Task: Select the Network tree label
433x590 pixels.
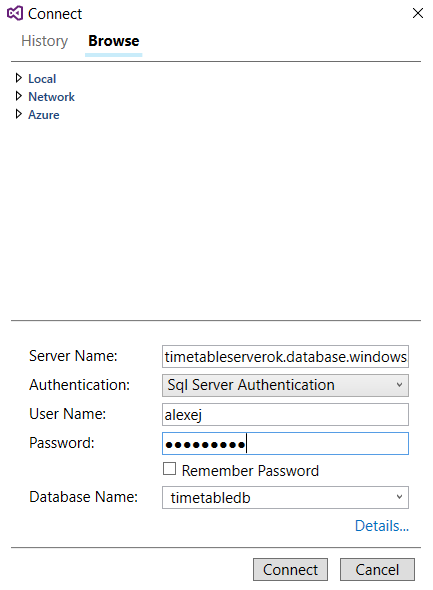Action: [52, 97]
